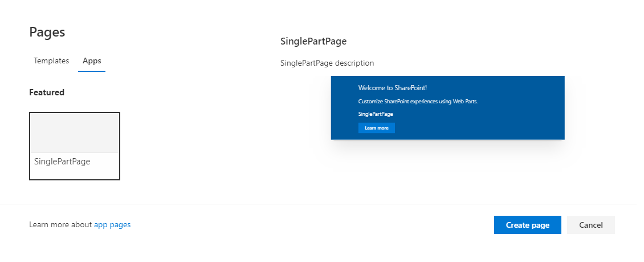Click the SinglePartPage description text
644x262 pixels.
click(x=327, y=63)
